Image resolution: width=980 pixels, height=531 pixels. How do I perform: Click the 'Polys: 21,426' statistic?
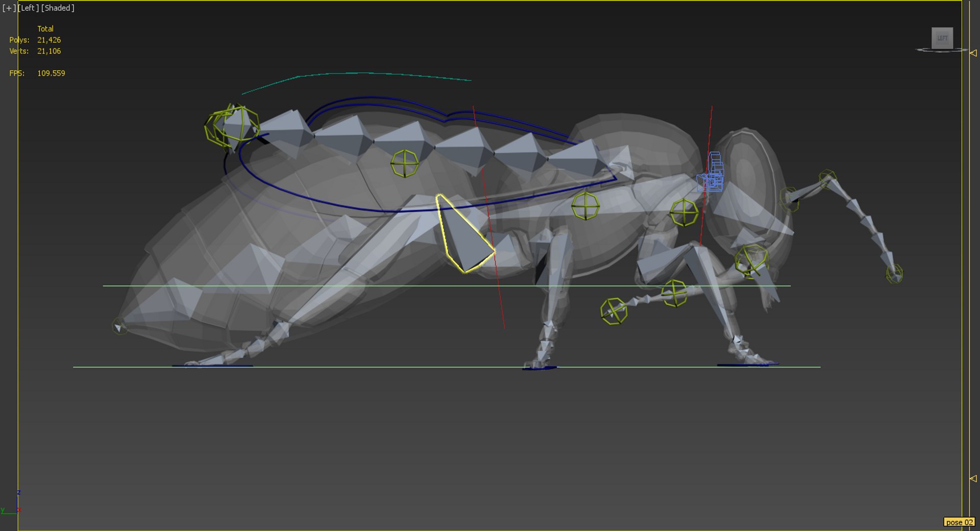(35, 40)
